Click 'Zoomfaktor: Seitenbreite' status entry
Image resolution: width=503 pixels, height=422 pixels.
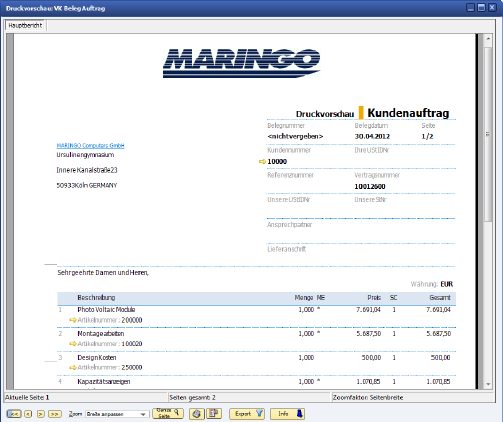coord(368,397)
